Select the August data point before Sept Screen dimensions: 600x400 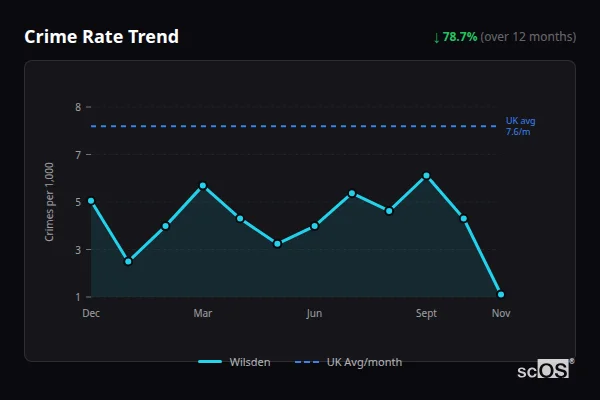[389, 211]
